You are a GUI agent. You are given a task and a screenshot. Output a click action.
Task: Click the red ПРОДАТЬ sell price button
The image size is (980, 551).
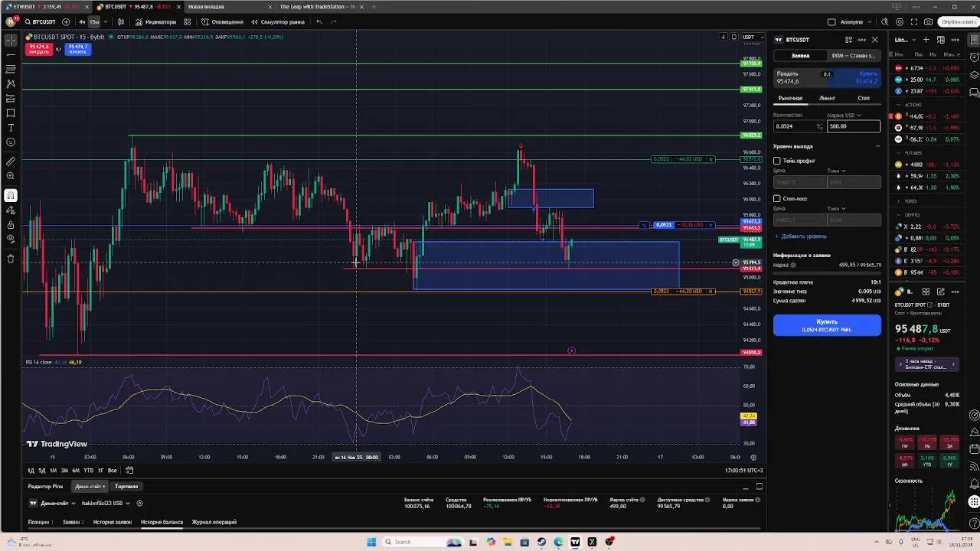[x=39, y=49]
